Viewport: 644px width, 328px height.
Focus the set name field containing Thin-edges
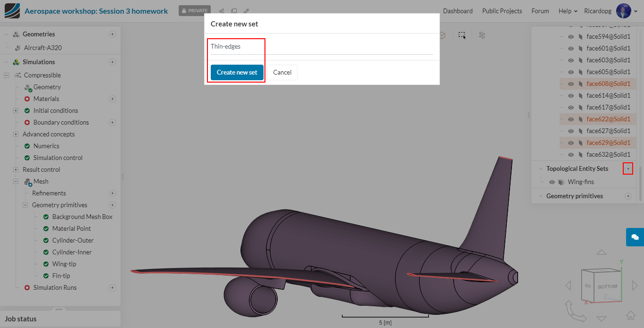point(322,46)
